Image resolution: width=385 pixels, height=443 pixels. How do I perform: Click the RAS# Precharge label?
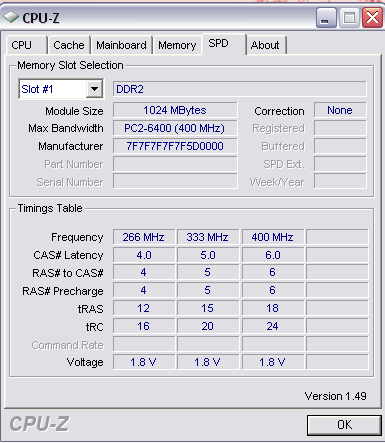pos(63,291)
